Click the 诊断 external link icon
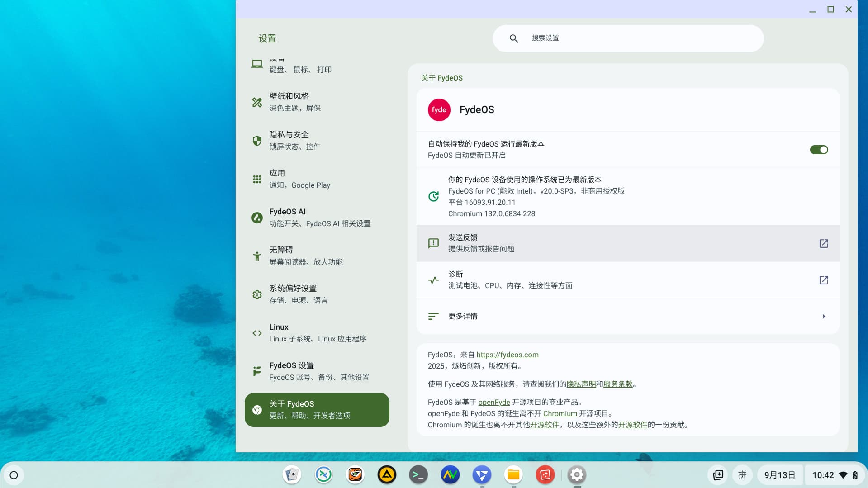Viewport: 868px width, 488px height. [x=824, y=280]
